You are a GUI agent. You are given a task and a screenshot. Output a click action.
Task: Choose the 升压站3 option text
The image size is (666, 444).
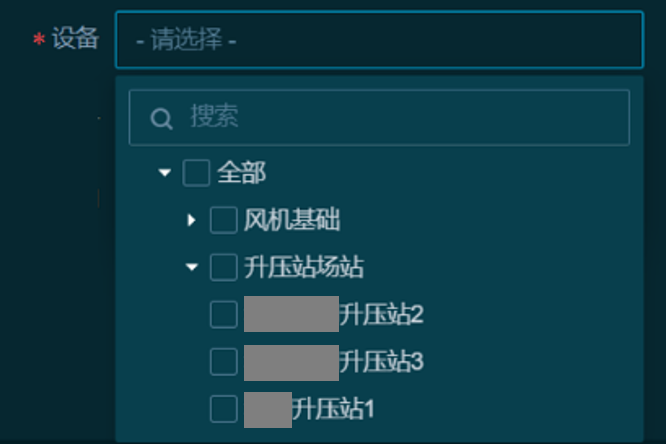(382, 361)
